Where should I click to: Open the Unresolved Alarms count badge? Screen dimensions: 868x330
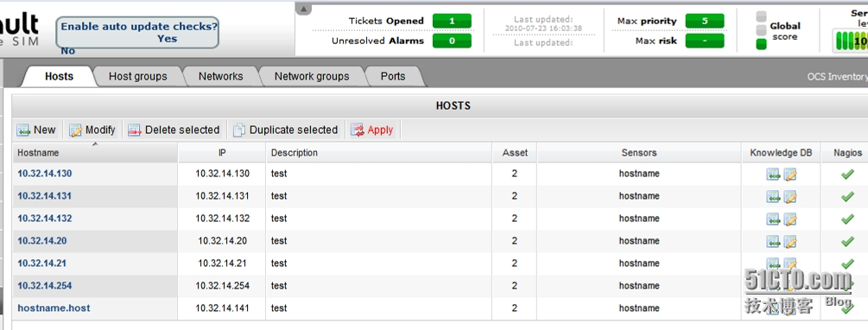point(452,41)
